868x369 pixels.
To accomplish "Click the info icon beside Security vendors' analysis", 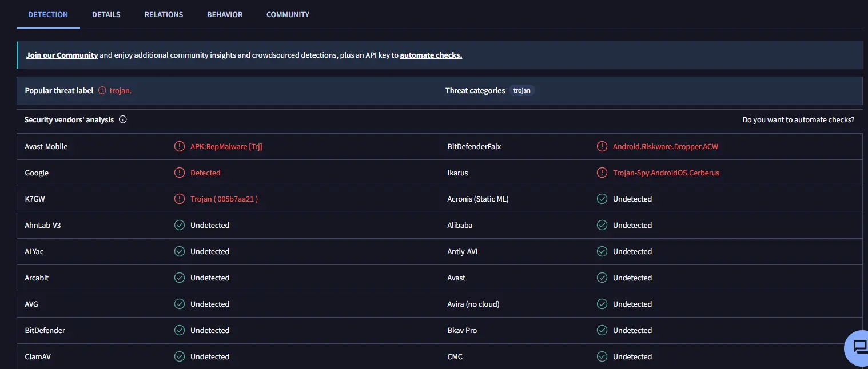I will pos(123,120).
